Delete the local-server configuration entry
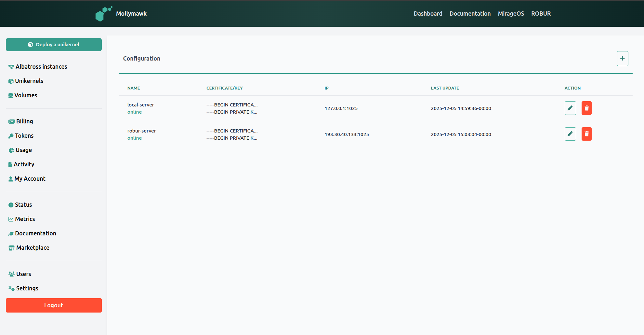 point(586,108)
